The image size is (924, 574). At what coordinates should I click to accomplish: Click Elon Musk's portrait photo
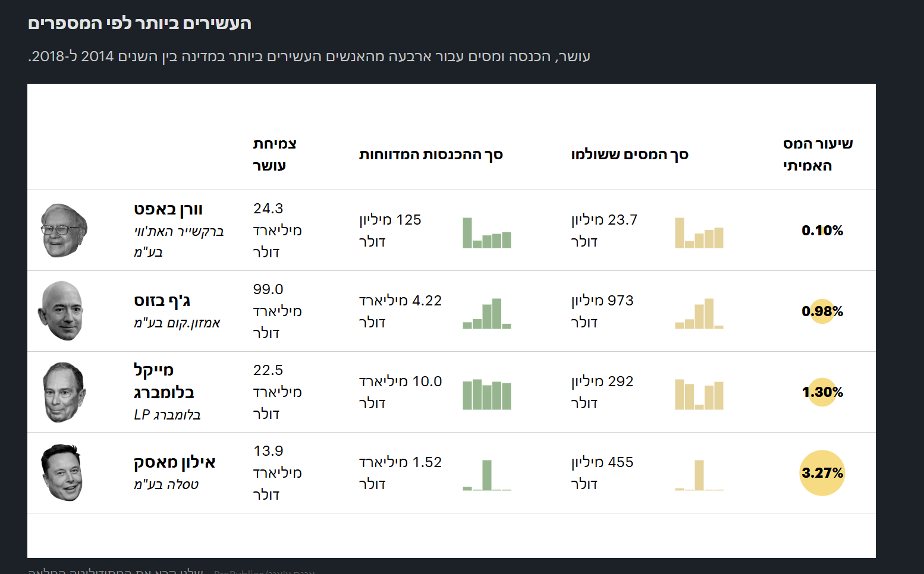coord(62,473)
